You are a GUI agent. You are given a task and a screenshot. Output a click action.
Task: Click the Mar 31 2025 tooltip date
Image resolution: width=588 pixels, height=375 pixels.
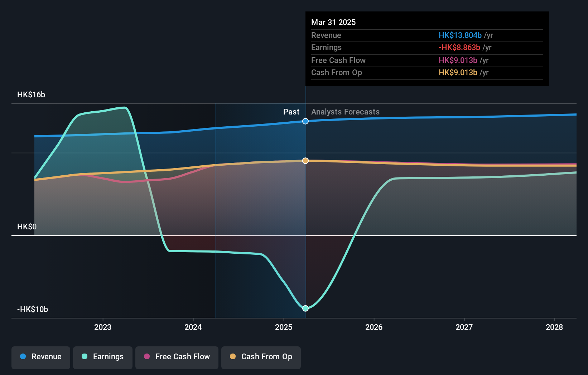click(x=333, y=22)
